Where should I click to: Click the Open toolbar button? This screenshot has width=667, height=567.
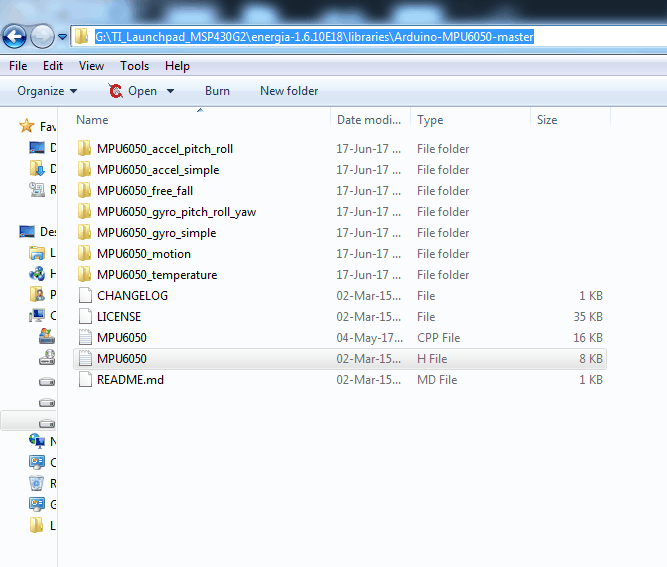[x=133, y=91]
